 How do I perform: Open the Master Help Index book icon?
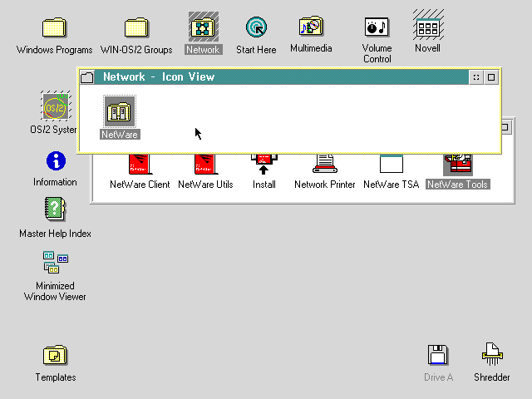coord(55,209)
